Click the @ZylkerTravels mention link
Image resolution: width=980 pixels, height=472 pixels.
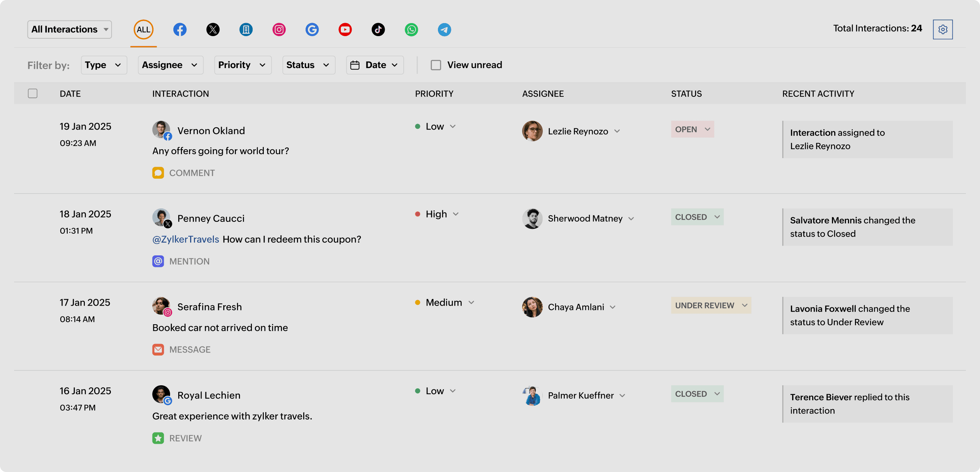[185, 239]
